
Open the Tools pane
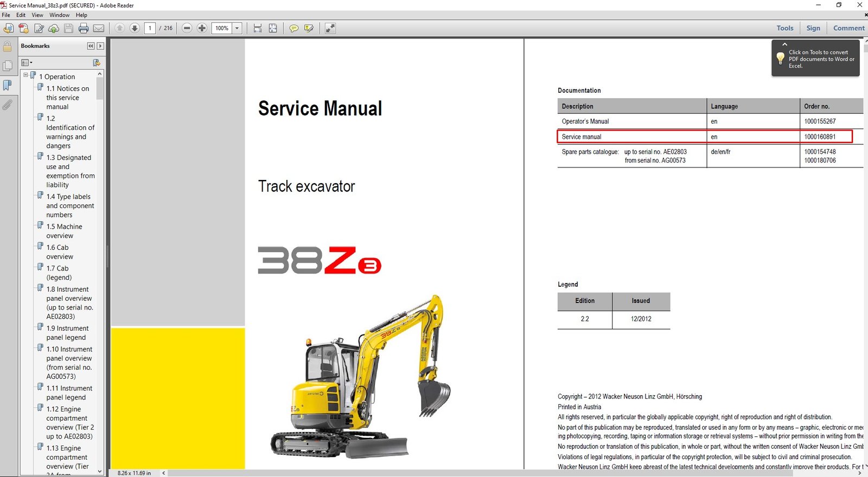(x=784, y=28)
